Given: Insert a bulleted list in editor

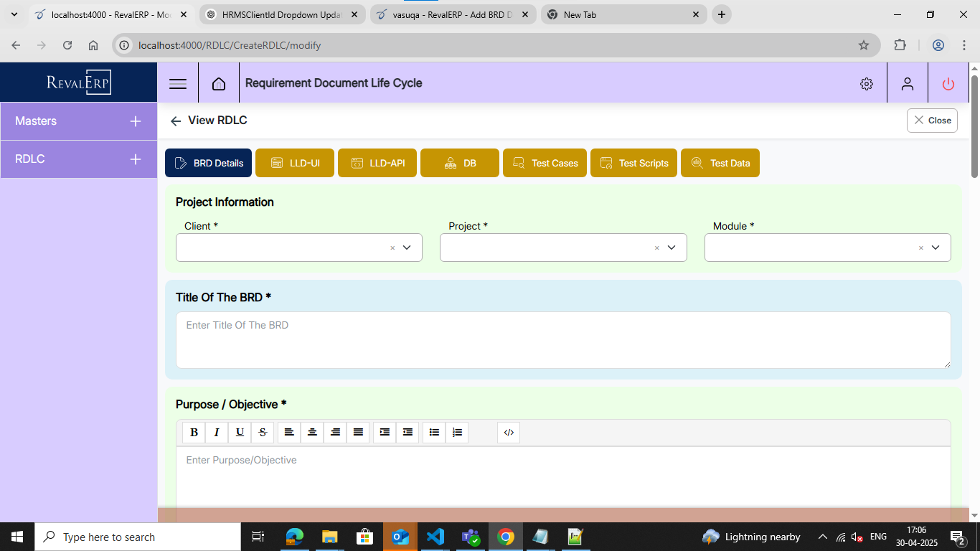Looking at the screenshot, I should (x=434, y=433).
